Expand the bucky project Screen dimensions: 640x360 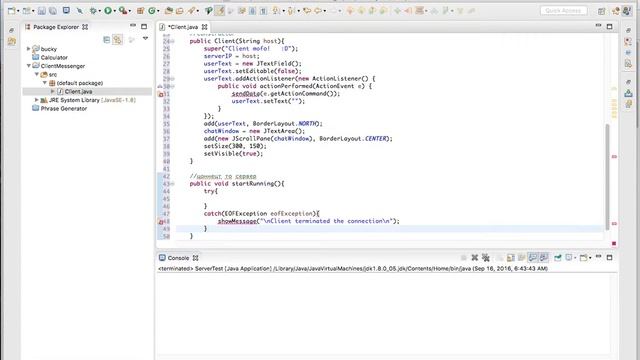click(x=29, y=49)
